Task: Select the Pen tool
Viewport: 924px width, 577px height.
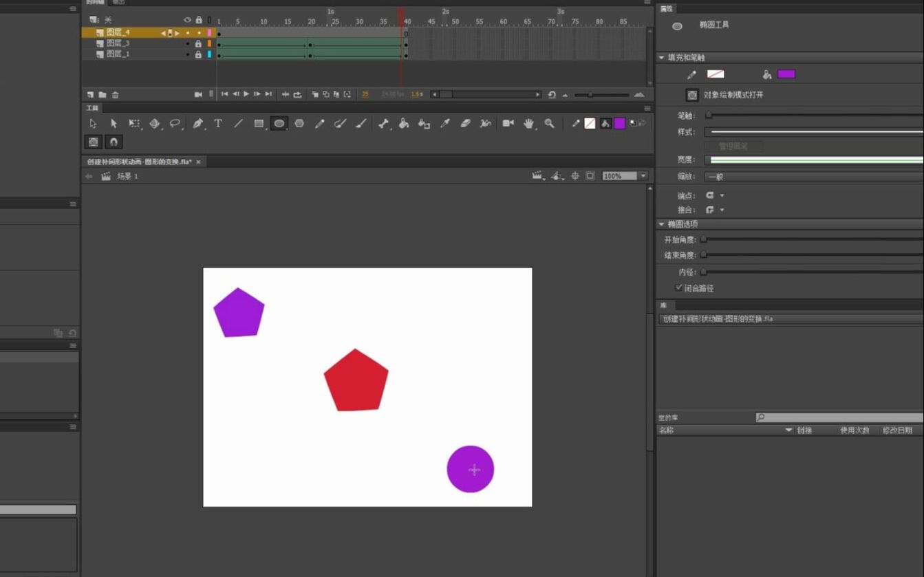Action: [198, 124]
